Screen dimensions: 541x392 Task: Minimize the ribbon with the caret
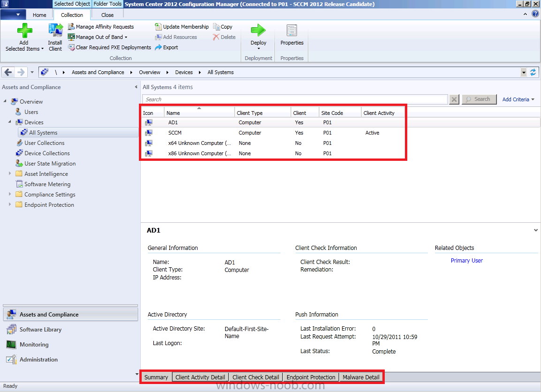click(525, 14)
